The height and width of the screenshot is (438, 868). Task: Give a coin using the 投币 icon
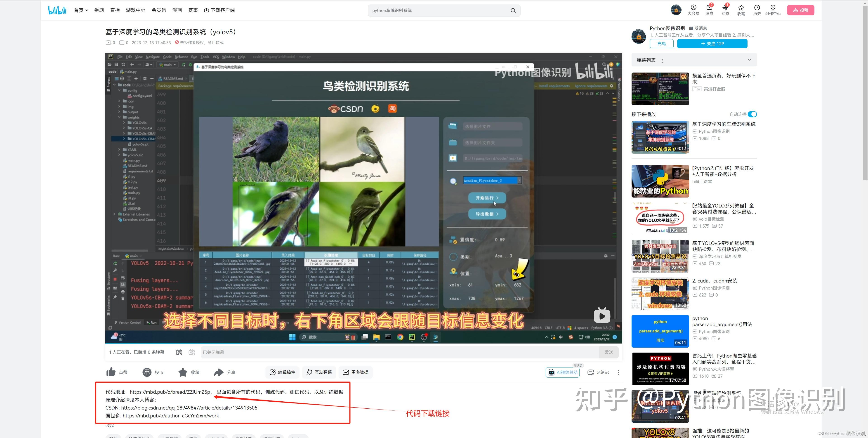(x=147, y=372)
